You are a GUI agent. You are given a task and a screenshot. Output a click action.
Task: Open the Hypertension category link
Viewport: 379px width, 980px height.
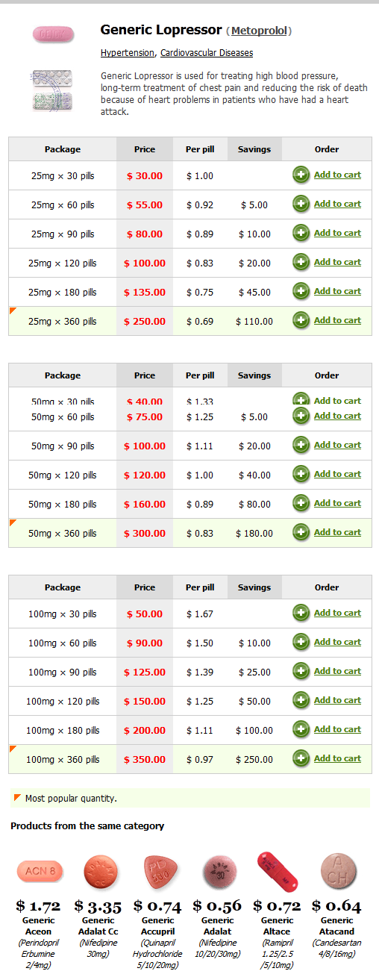point(128,53)
